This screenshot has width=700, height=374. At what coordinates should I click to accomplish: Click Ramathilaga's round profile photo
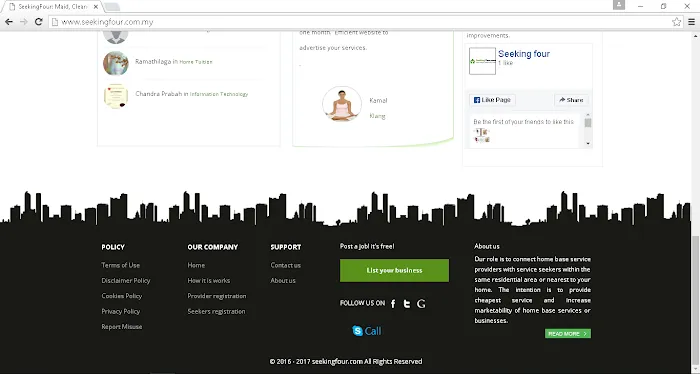(116, 63)
